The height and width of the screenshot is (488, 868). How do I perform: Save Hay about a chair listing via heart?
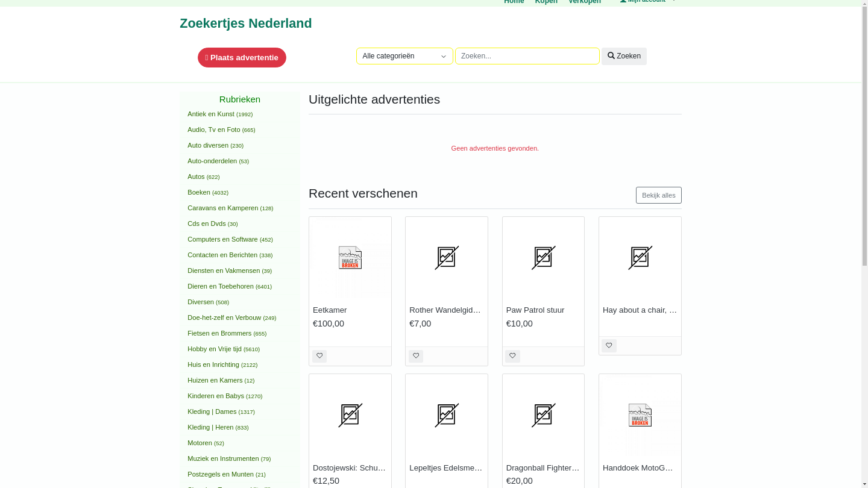click(609, 346)
